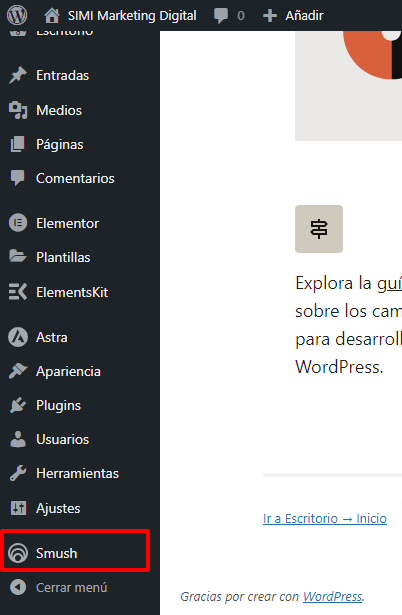Open the Elementor menu item
The image size is (402, 615).
point(67,224)
